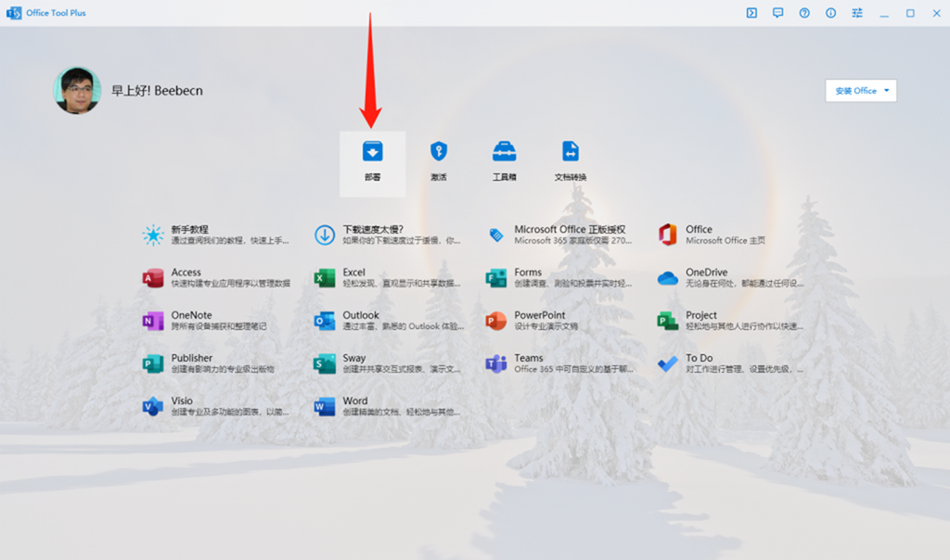950x560 pixels.
Task: Select the Excel app icon
Action: click(x=325, y=278)
